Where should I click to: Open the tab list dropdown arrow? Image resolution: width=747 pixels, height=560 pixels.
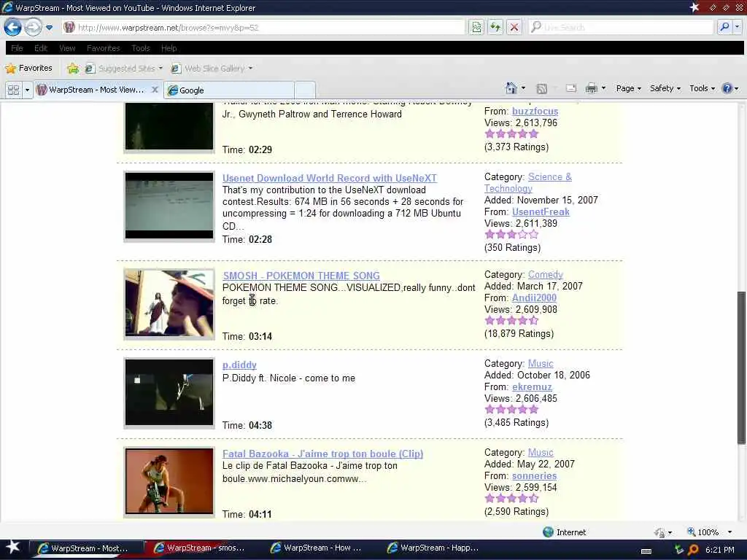[x=27, y=90]
